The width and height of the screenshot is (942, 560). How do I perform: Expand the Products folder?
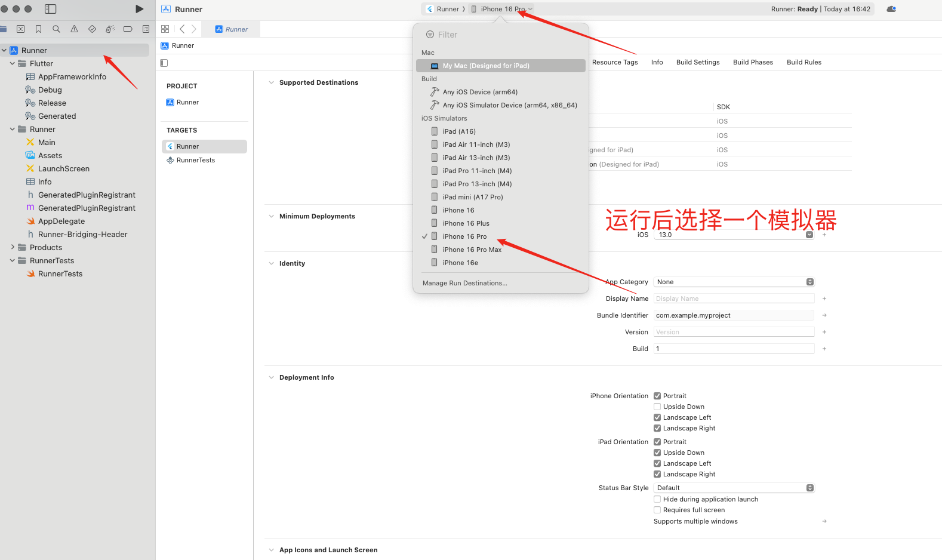[13, 247]
